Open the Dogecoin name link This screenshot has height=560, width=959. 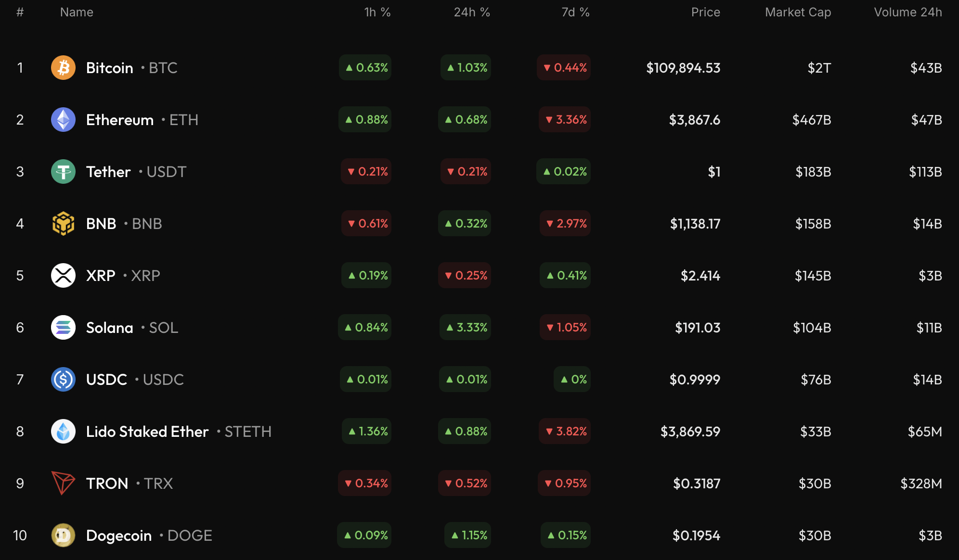coord(119,535)
